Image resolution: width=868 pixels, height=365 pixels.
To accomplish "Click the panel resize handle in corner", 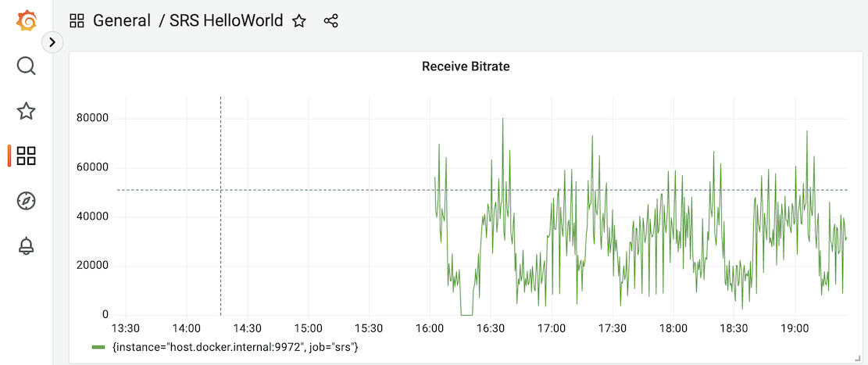I will [857, 358].
